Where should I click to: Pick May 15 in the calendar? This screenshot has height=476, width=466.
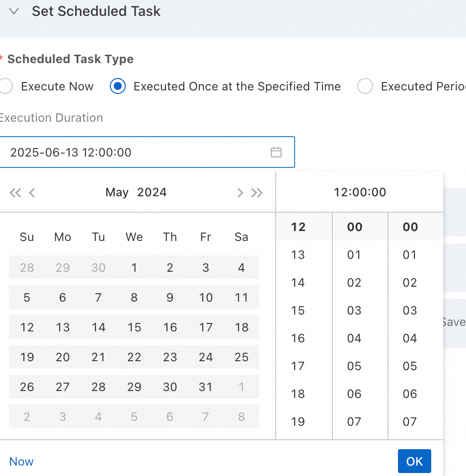134,327
